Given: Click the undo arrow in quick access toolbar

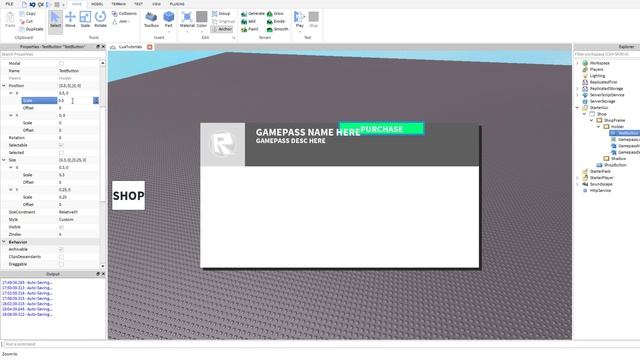Looking at the screenshot, I should (x=32, y=4).
